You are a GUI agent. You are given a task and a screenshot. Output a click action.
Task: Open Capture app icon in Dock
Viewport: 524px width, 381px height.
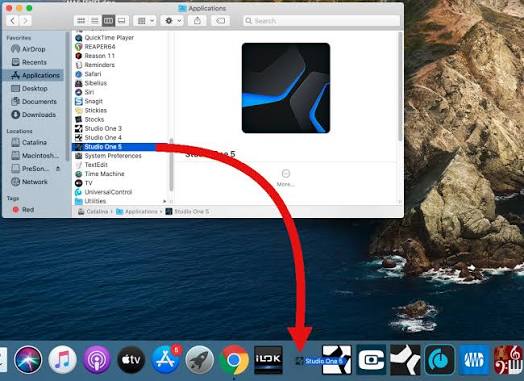click(371, 360)
